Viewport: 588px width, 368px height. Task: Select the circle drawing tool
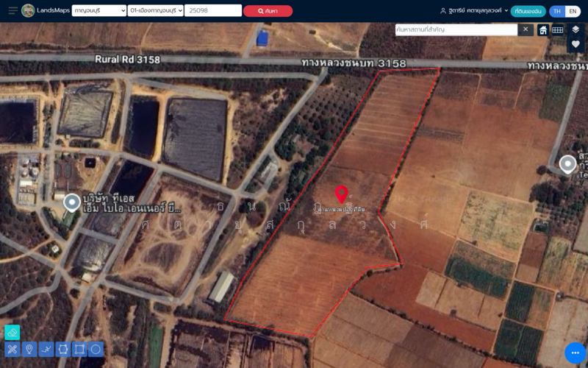coord(96,349)
